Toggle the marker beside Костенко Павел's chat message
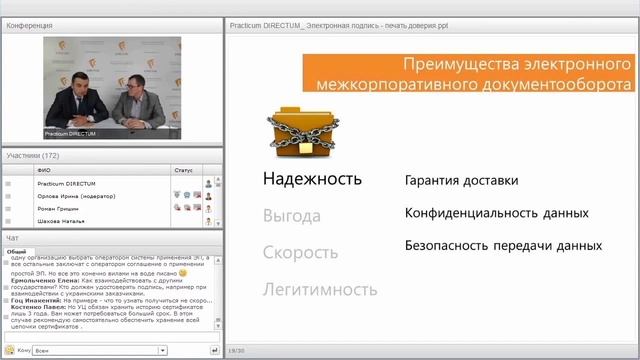The height and width of the screenshot is (360, 640). point(6,317)
